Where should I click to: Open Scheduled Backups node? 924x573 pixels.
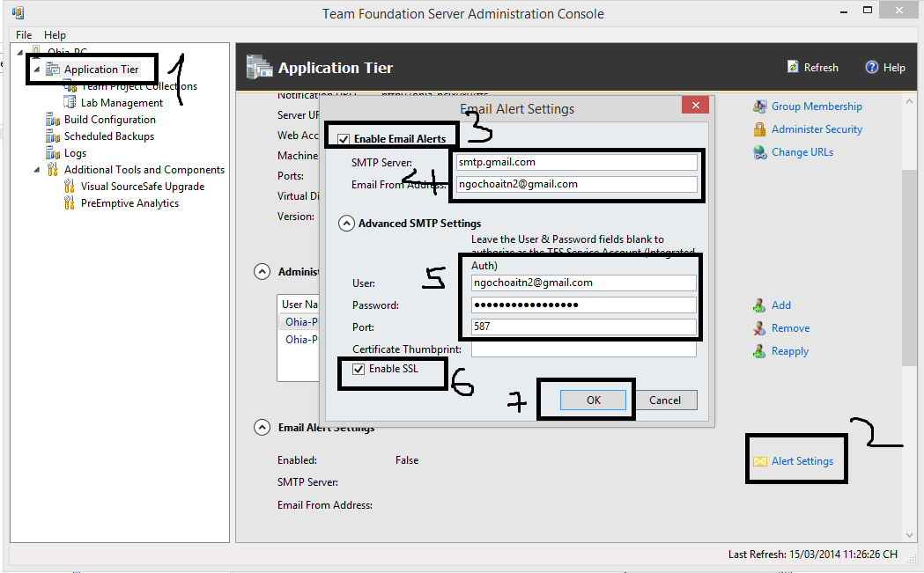[x=109, y=136]
